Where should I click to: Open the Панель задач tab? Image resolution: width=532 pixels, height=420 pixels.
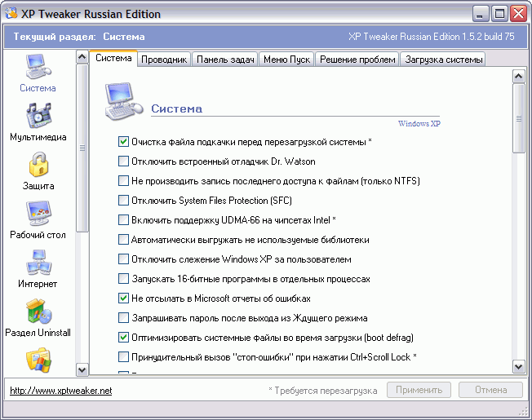coord(225,60)
